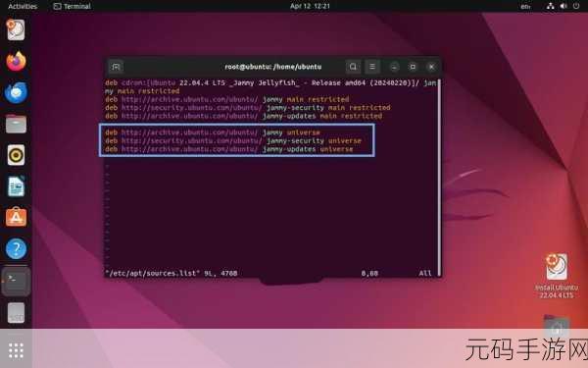
Task: Click the jammy-security universe line
Action: coord(233,140)
